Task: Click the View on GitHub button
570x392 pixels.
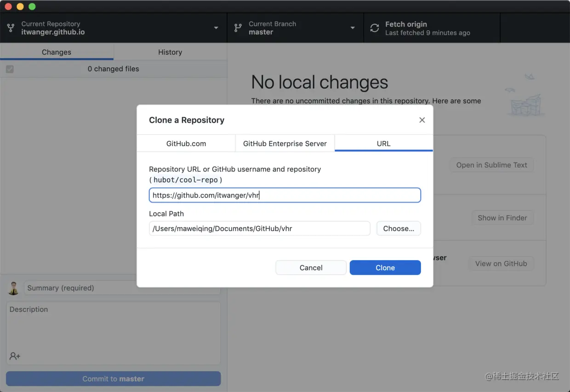Action: coord(501,263)
